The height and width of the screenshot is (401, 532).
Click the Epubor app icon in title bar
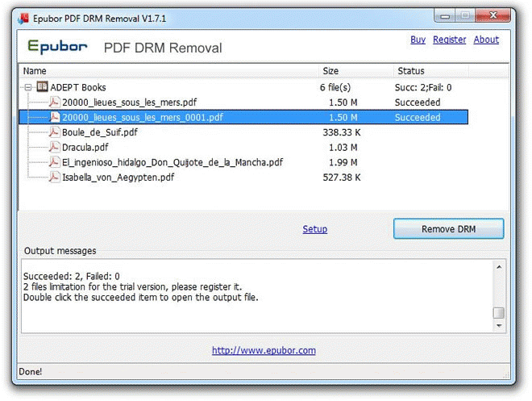[x=23, y=19]
